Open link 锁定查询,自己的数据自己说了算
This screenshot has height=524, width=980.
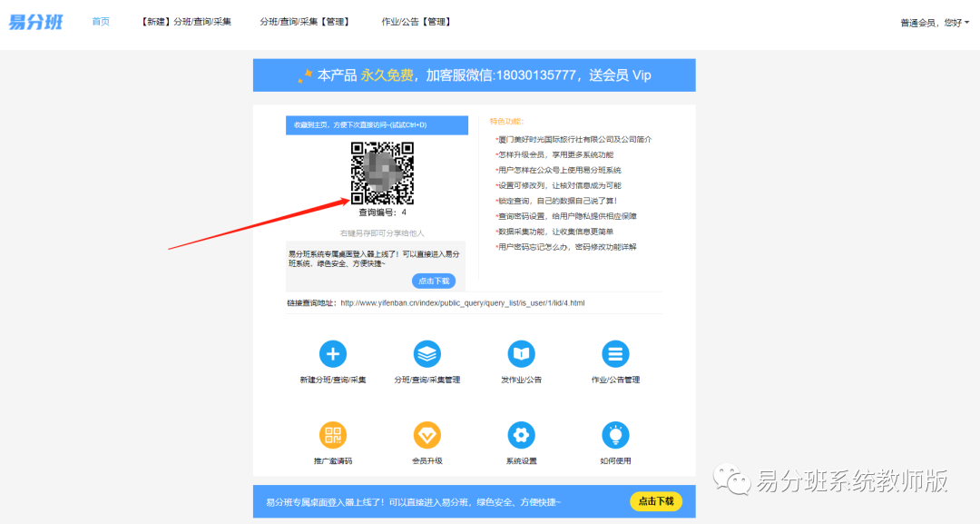pyautogui.click(x=557, y=201)
